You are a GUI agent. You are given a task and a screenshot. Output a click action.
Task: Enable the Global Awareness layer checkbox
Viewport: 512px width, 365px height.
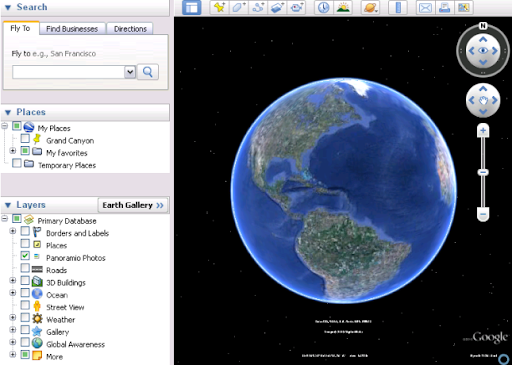tap(25, 342)
